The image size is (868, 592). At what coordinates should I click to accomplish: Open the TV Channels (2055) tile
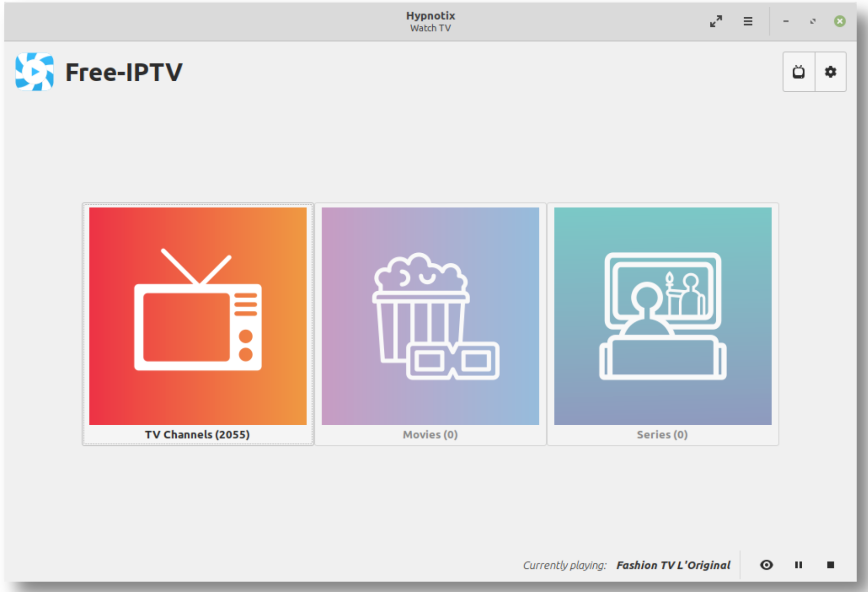click(197, 324)
